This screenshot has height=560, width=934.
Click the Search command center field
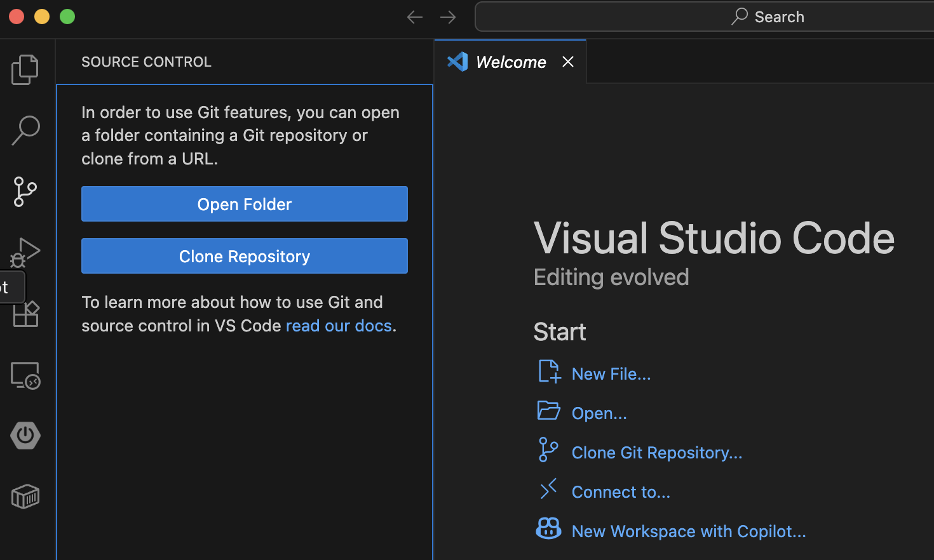(704, 17)
